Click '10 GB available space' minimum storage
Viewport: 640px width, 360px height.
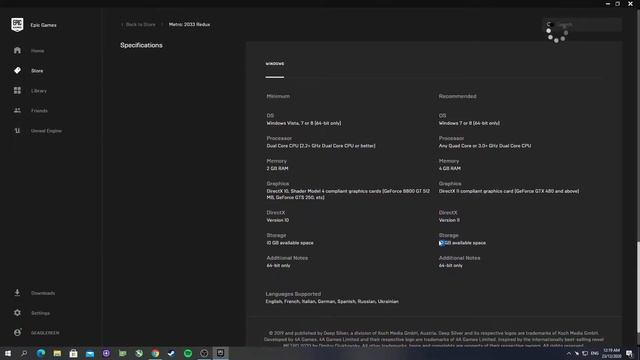pyautogui.click(x=290, y=243)
